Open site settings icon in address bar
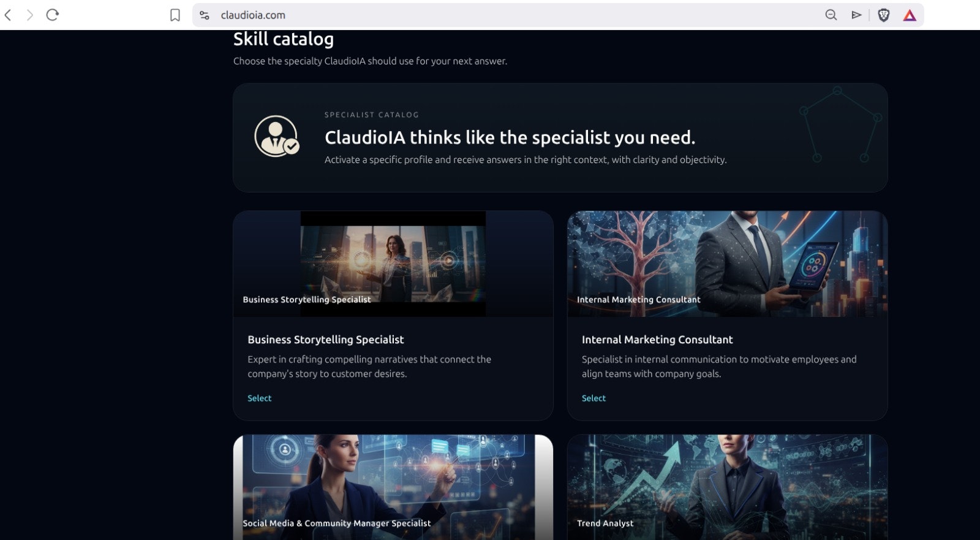980x540 pixels. click(x=205, y=15)
